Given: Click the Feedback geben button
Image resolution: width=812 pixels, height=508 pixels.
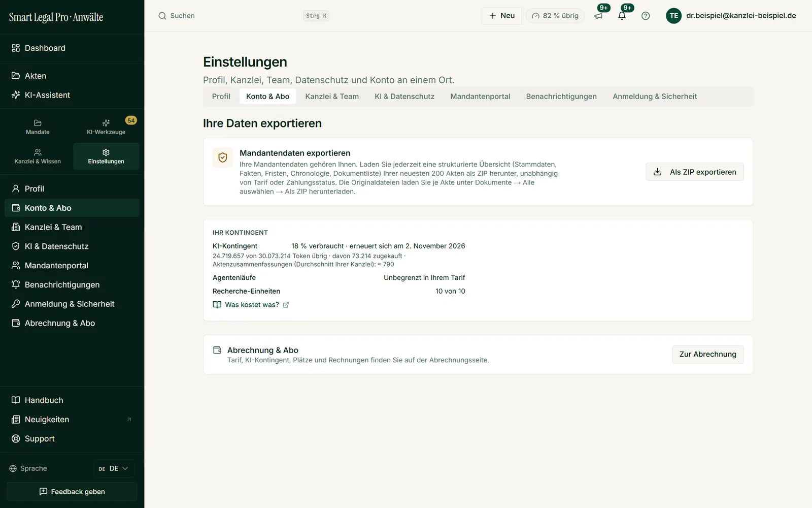Looking at the screenshot, I should point(72,492).
